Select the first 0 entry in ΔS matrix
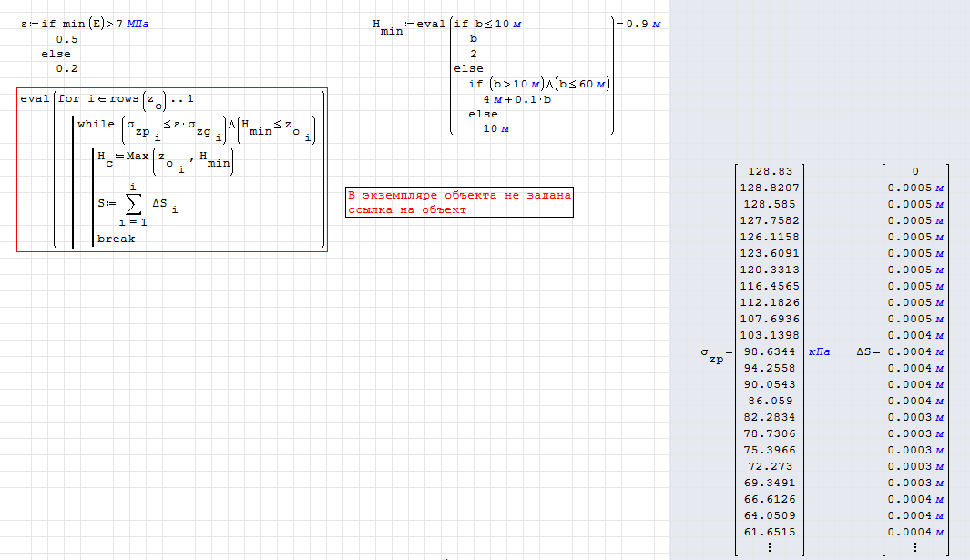The width and height of the screenshot is (970, 560). click(x=914, y=171)
